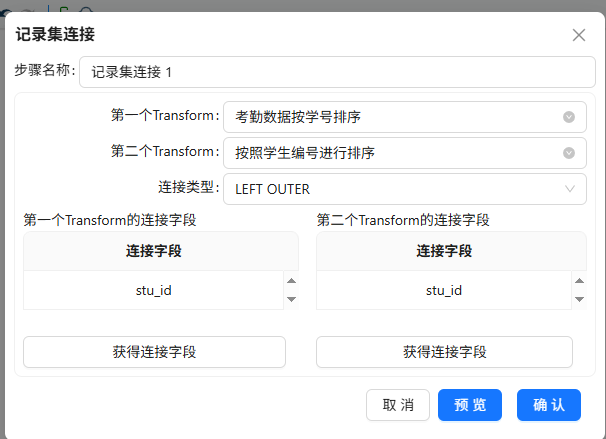The image size is (606, 439).
Task: Open the 第一个Transform dropdown 考勤数据按学号排序
Action: click(x=405, y=117)
